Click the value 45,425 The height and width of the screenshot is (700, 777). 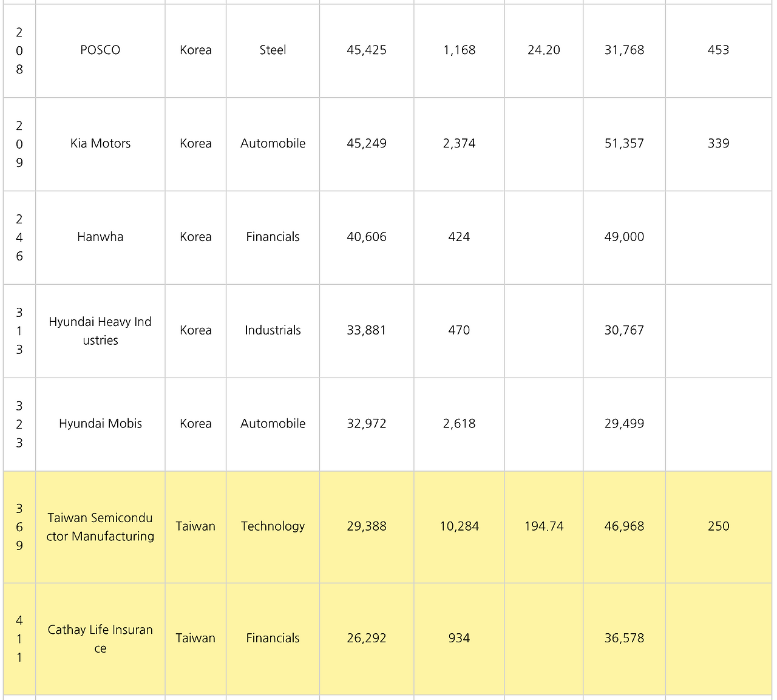point(367,50)
